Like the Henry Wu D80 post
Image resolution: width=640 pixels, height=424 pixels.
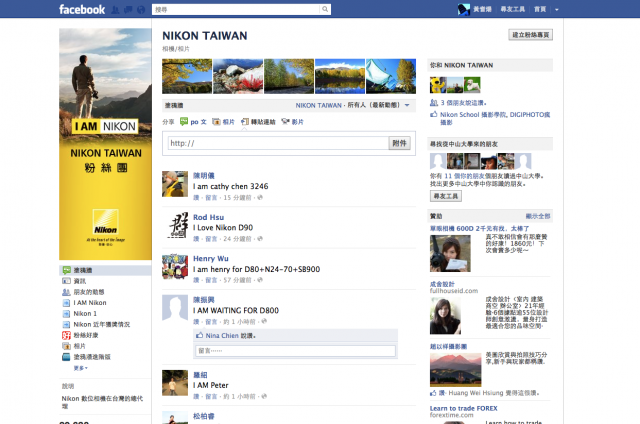click(x=196, y=280)
